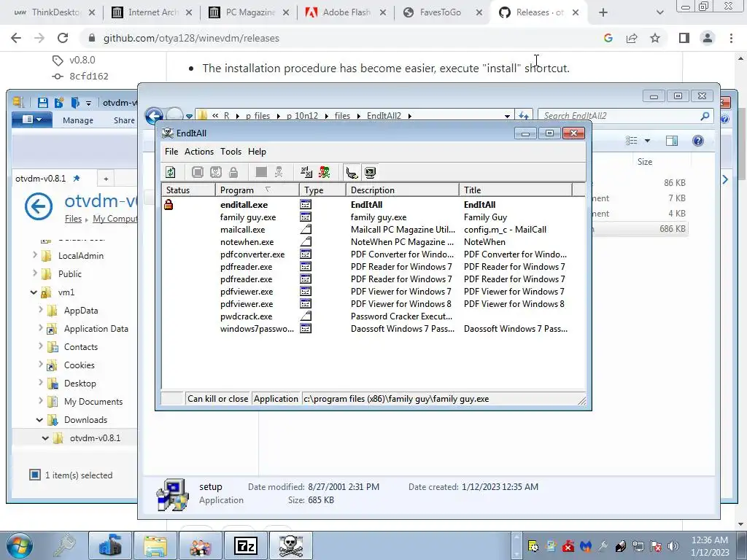Click the Explorer back arrow button
The image size is (747, 560).
[154, 116]
